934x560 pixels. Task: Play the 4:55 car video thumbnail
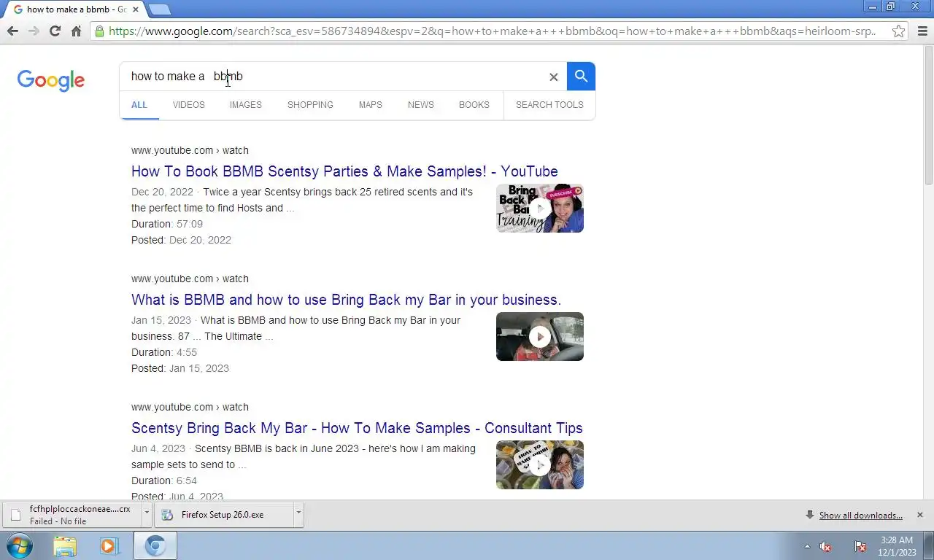[x=540, y=337]
